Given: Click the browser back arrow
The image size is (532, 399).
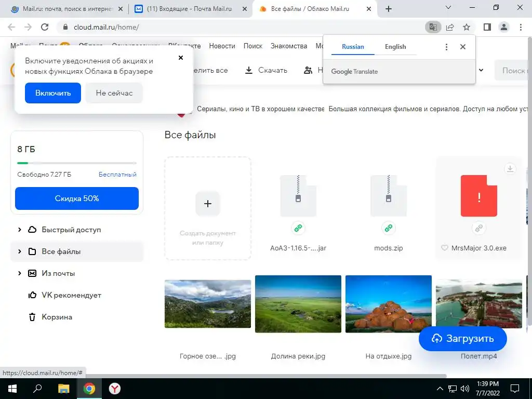Looking at the screenshot, I should (11, 27).
